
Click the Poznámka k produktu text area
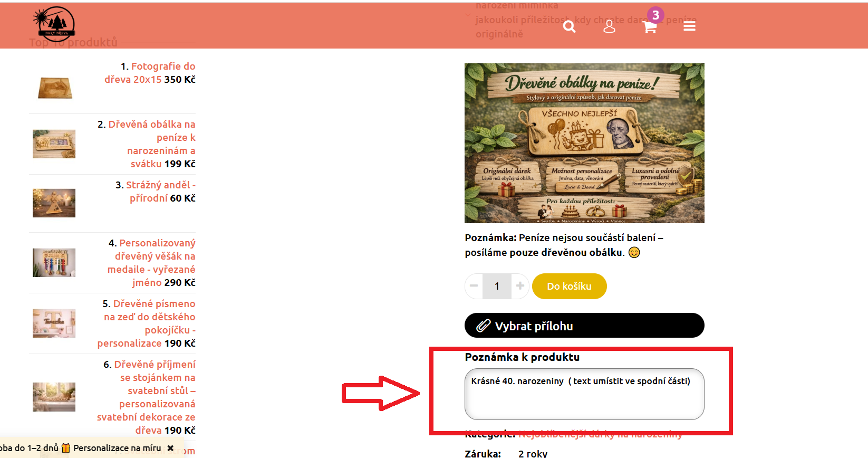click(x=584, y=394)
